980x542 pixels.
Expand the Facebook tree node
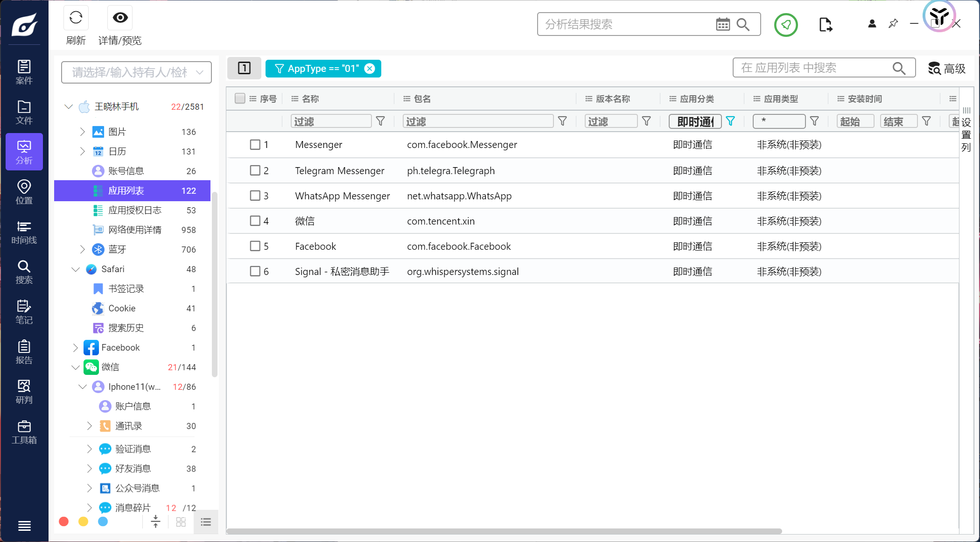coord(76,348)
